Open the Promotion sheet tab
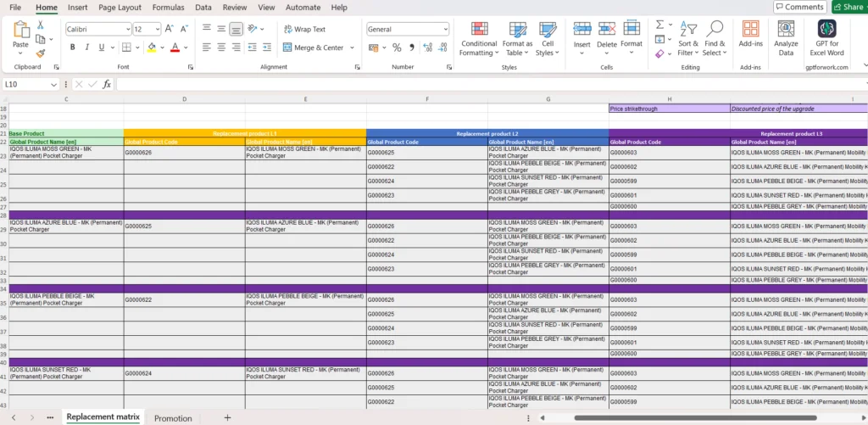The width and height of the screenshot is (868, 425). pyautogui.click(x=173, y=418)
